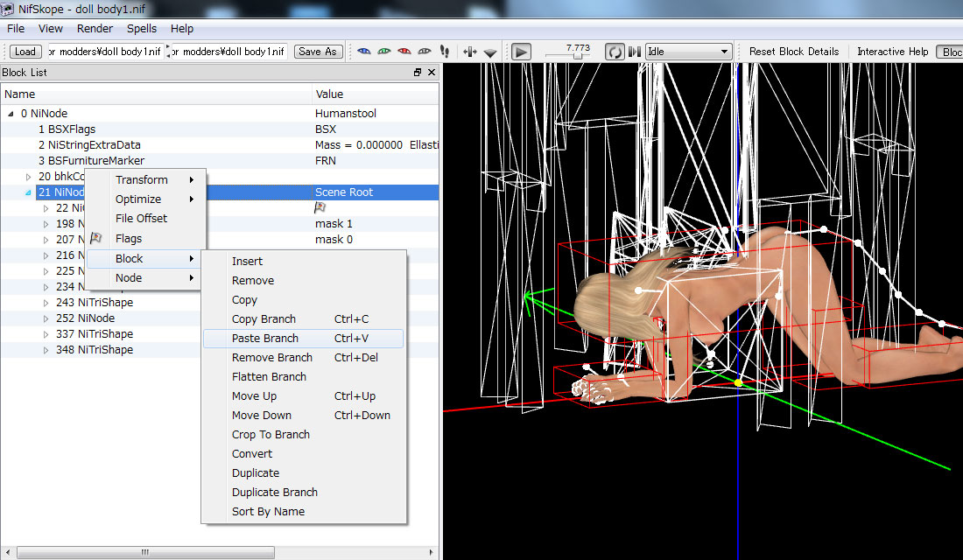Toggle the animation Play button

[522, 52]
